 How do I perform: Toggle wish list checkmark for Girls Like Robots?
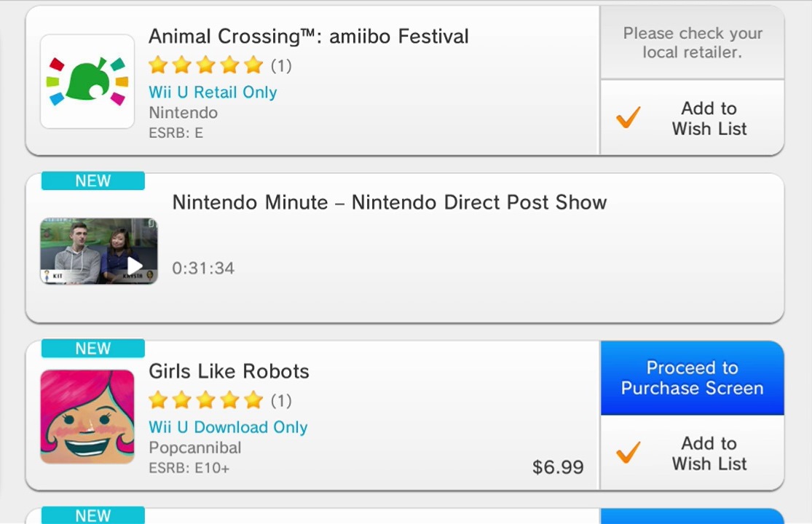point(628,453)
